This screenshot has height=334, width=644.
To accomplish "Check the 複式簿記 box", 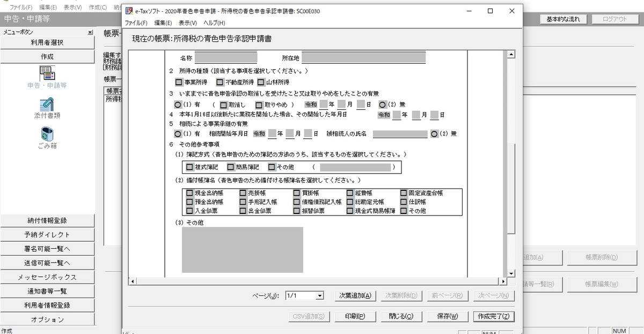I will (189, 167).
